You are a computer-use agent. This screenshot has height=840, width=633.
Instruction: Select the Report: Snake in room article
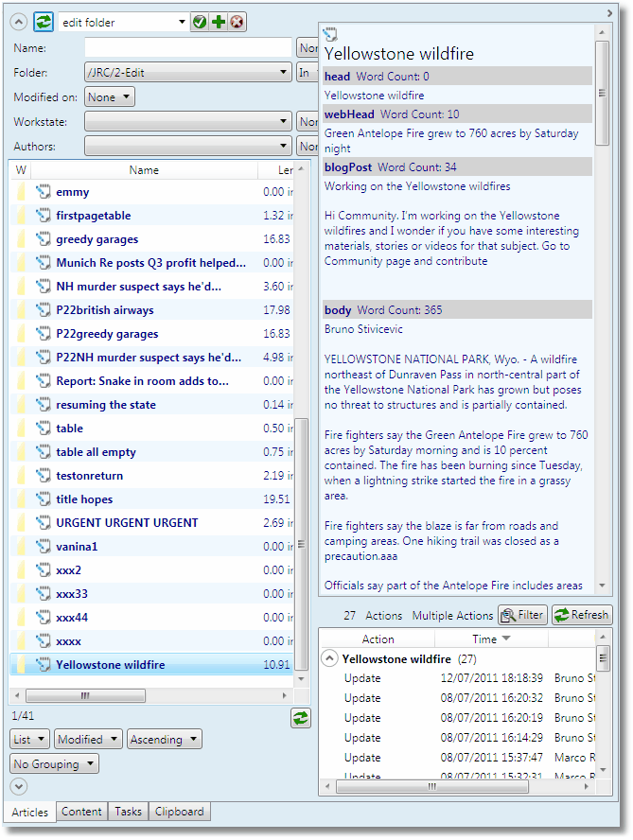[151, 381]
